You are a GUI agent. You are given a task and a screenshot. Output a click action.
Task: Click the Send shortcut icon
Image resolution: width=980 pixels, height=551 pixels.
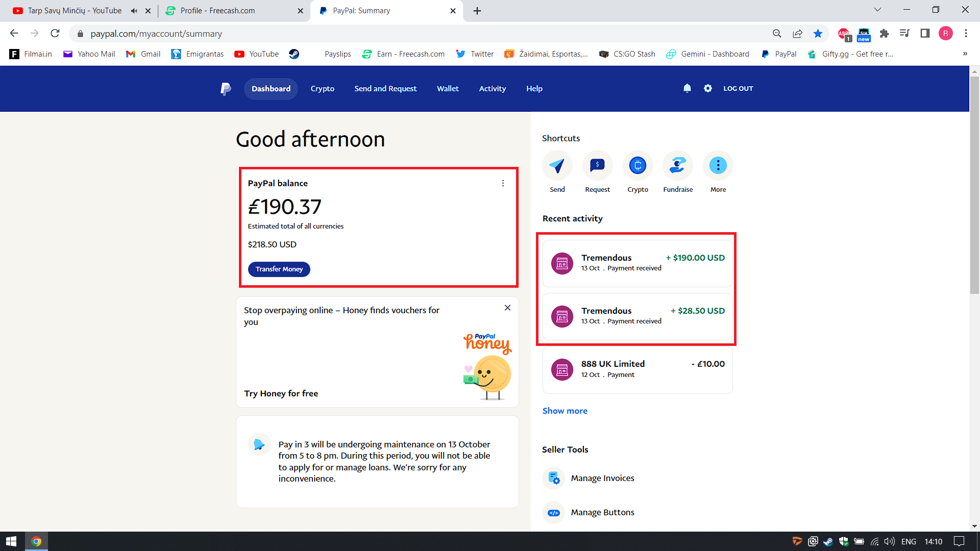(x=557, y=165)
